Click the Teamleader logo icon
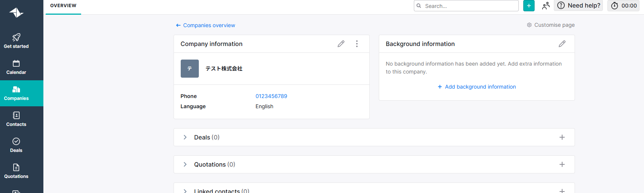The height and width of the screenshot is (193, 644). [16, 12]
